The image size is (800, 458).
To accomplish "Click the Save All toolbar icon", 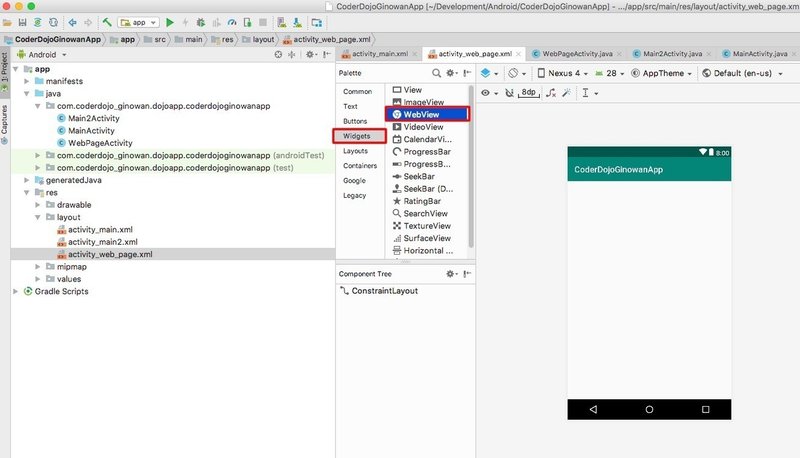I will [22, 22].
